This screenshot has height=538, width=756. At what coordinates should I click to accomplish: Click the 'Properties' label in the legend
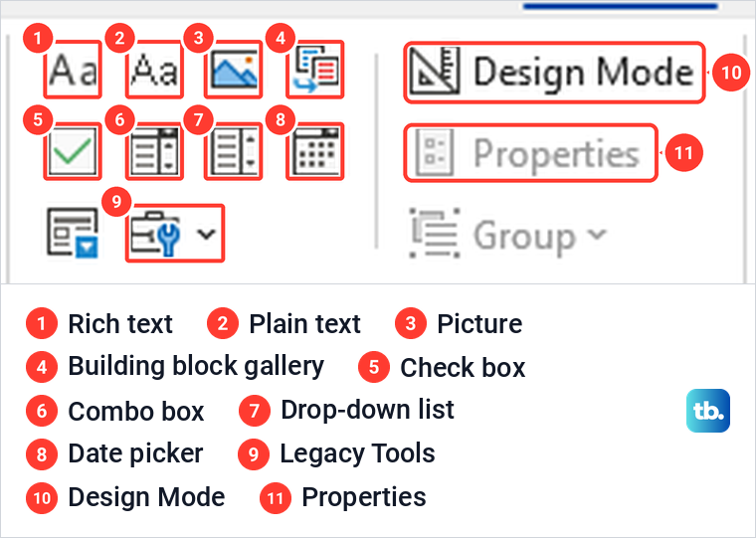click(364, 497)
